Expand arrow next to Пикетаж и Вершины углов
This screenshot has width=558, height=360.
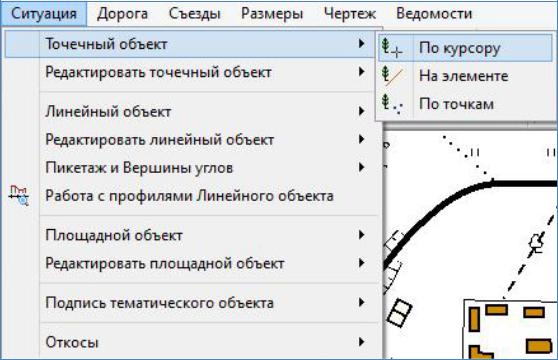(x=362, y=167)
